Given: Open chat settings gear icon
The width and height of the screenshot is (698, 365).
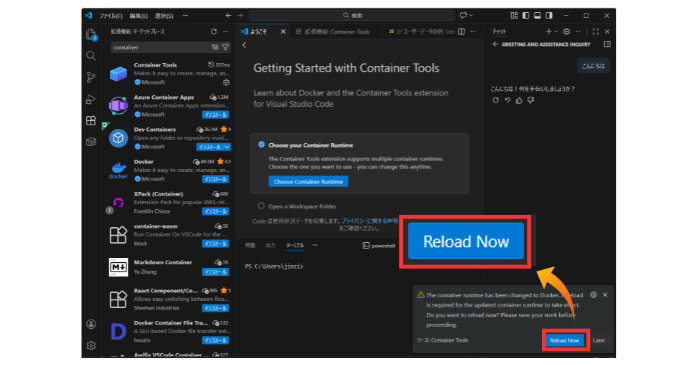Looking at the screenshot, I should (x=566, y=32).
